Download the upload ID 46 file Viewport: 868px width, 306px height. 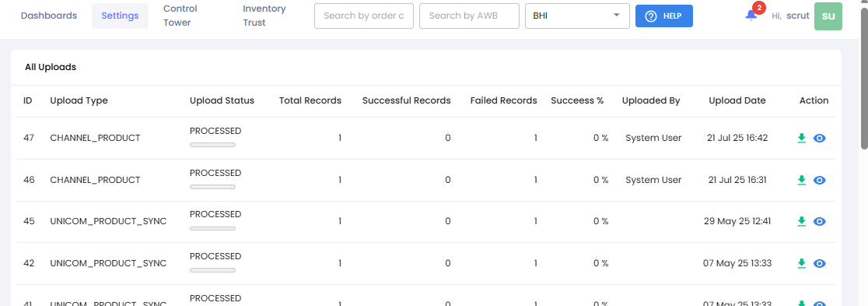[801, 180]
